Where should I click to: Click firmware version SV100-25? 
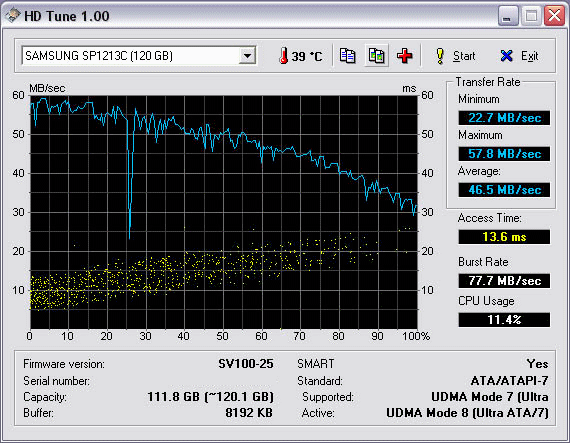[246, 364]
